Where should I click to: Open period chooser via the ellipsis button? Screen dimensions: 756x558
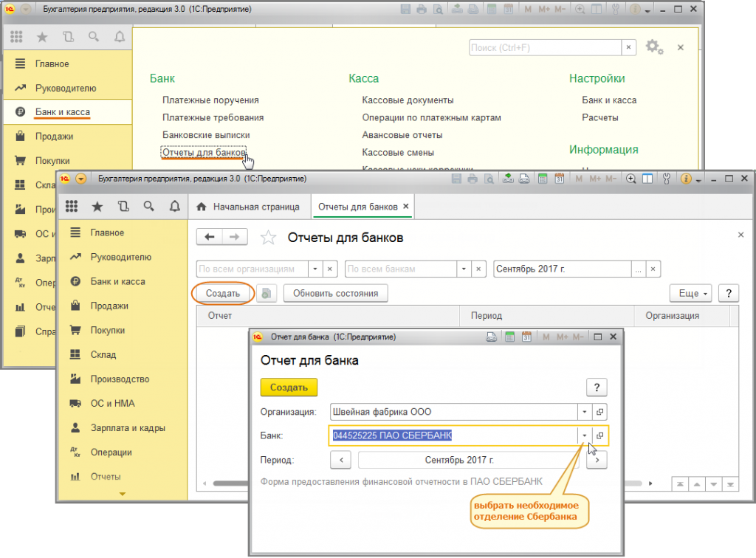pyautogui.click(x=639, y=269)
